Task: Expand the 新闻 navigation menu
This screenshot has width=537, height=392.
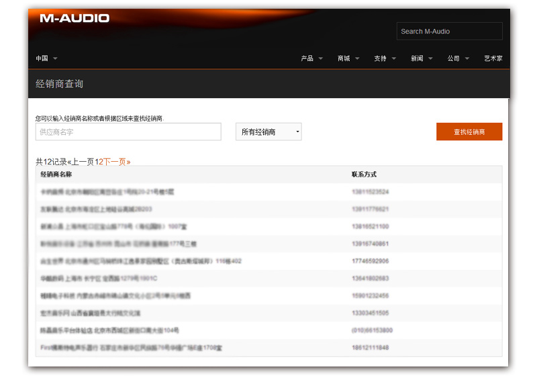Action: coord(422,58)
